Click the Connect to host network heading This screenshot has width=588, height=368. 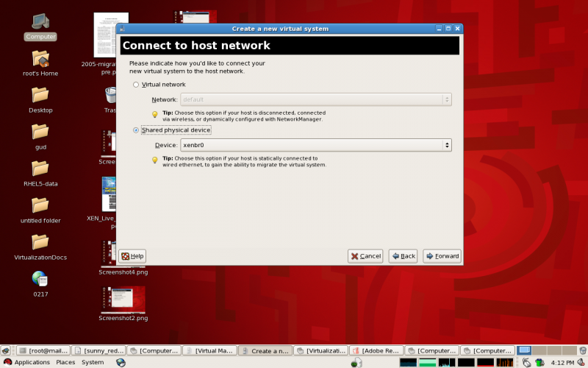(196, 46)
